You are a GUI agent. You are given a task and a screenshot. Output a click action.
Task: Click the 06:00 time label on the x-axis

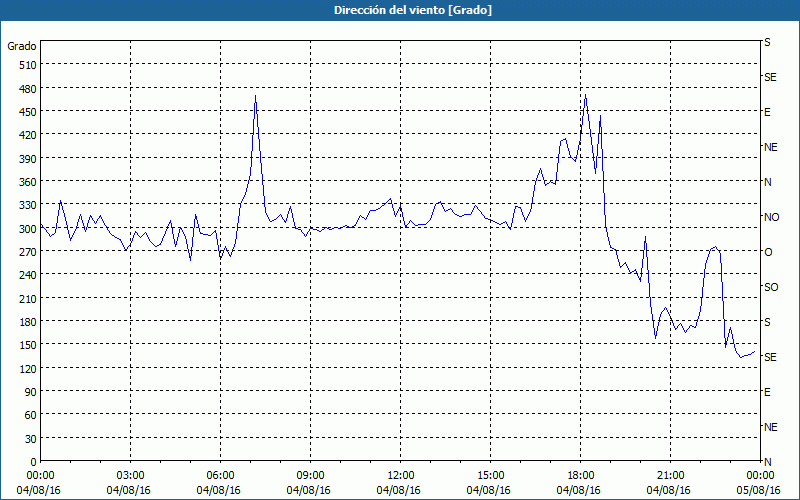pyautogui.click(x=220, y=476)
